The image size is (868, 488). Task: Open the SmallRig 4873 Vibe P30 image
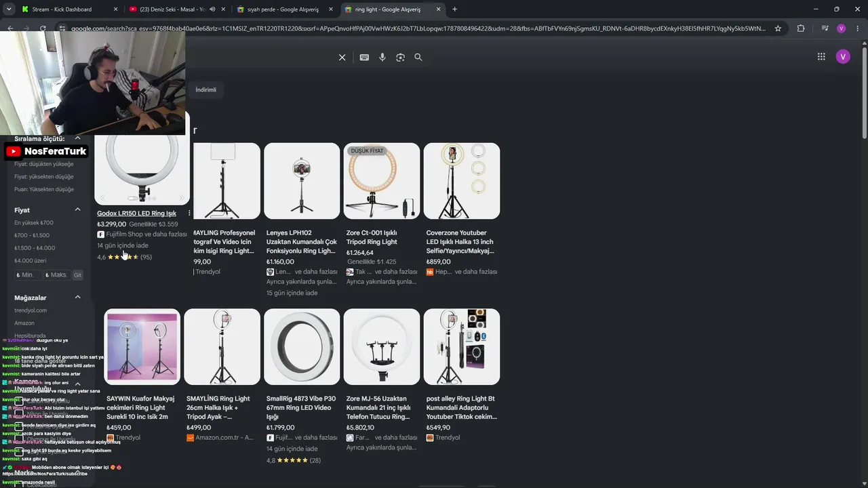[302, 347]
